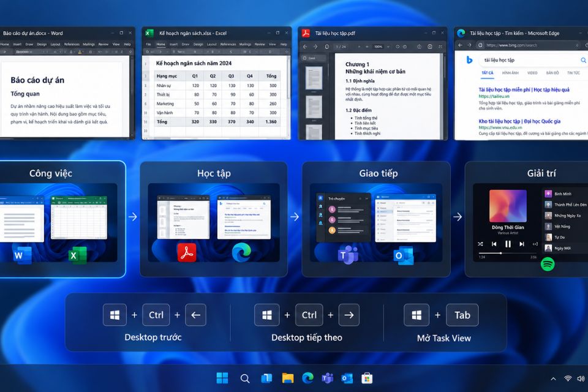Viewport: 588px width, 392px height.
Task: Click the Bing search magnifier button
Action: pyautogui.click(x=583, y=60)
